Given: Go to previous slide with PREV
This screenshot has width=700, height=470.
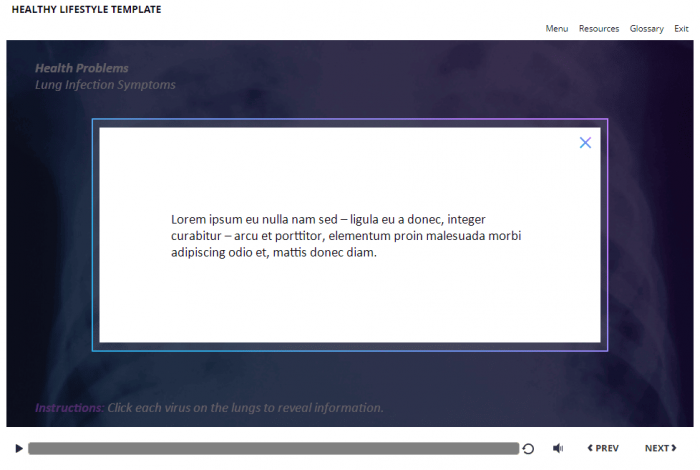Looking at the screenshot, I should click(x=606, y=449).
